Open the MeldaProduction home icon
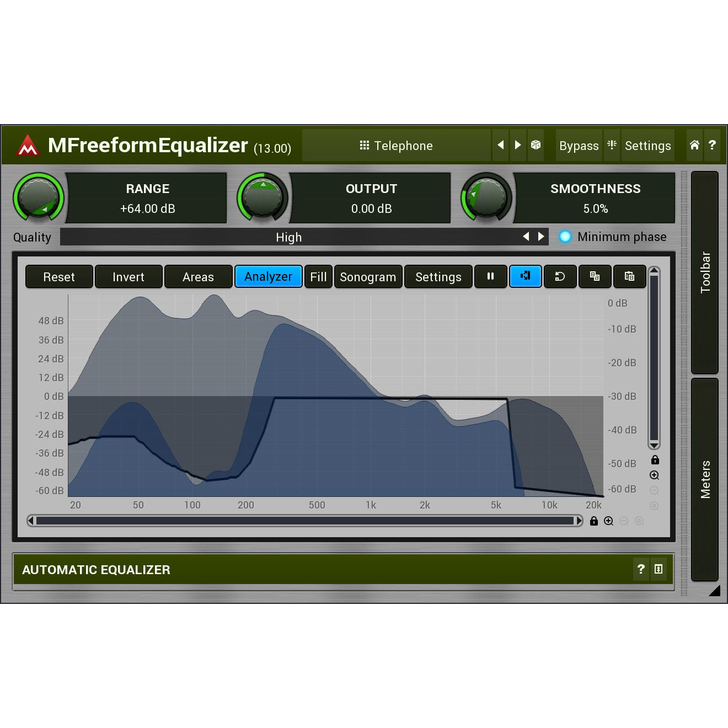 [x=694, y=145]
